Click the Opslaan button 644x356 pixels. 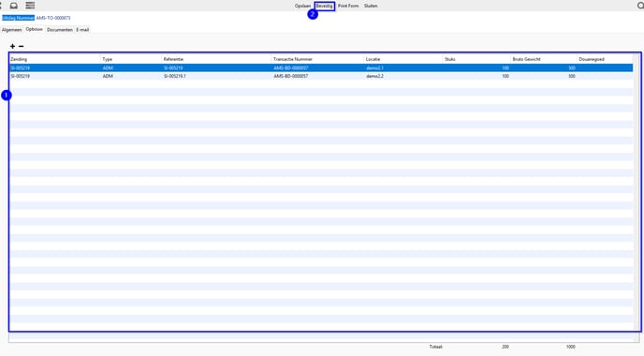[302, 6]
